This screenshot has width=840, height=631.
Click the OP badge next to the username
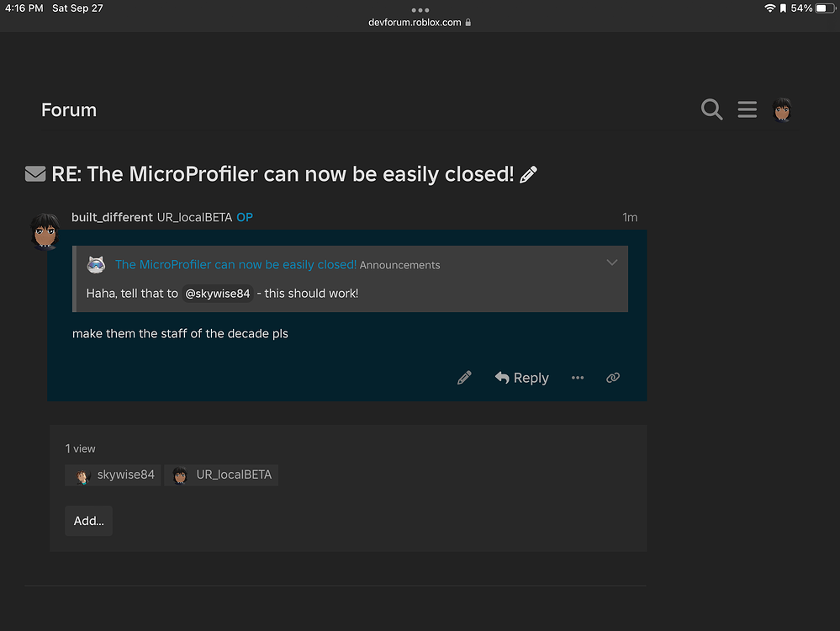[x=245, y=218]
